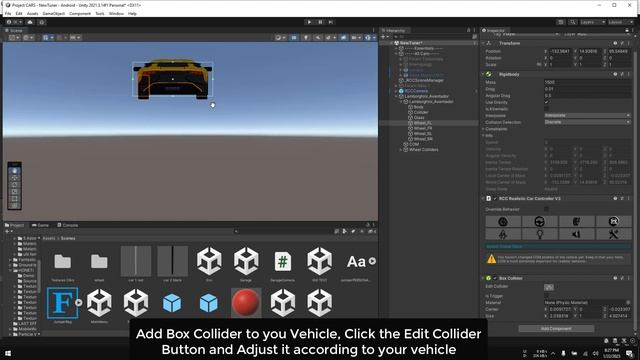Open Windows notification center

[629, 353]
